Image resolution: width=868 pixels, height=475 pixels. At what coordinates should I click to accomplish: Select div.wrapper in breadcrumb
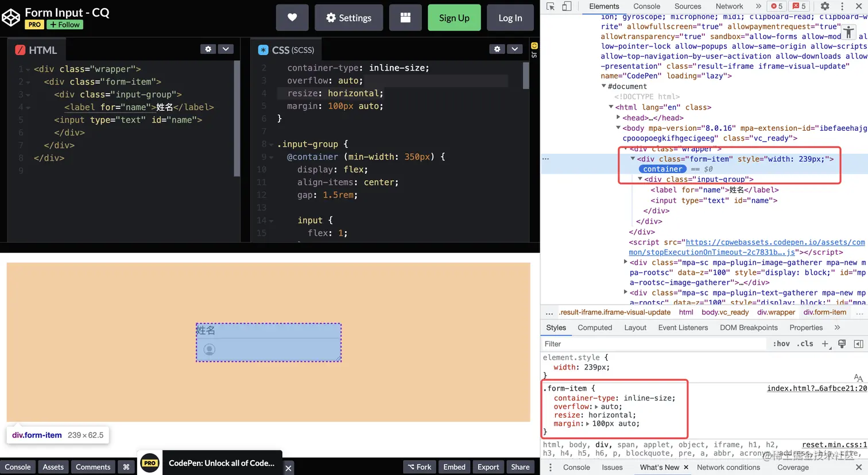pos(776,312)
